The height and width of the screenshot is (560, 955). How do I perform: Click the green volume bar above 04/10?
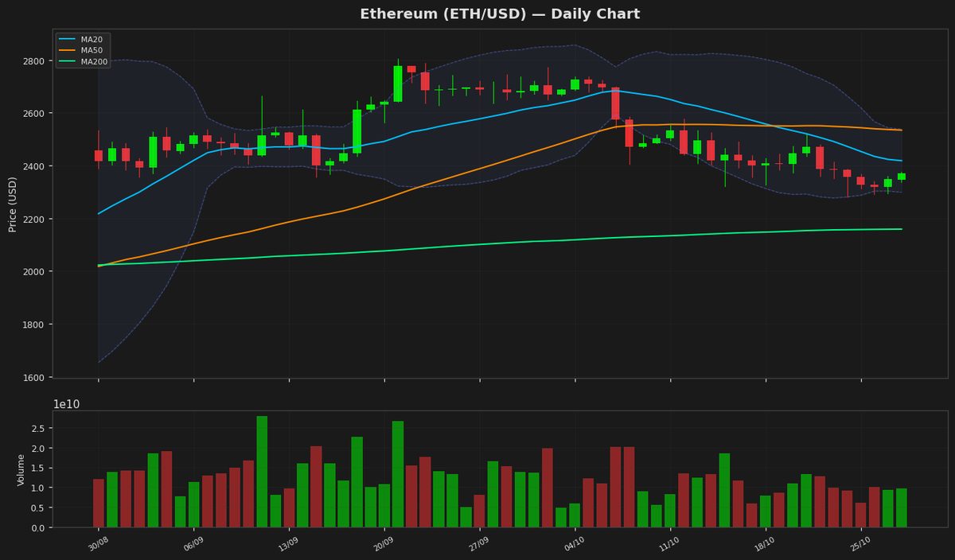coord(575,515)
